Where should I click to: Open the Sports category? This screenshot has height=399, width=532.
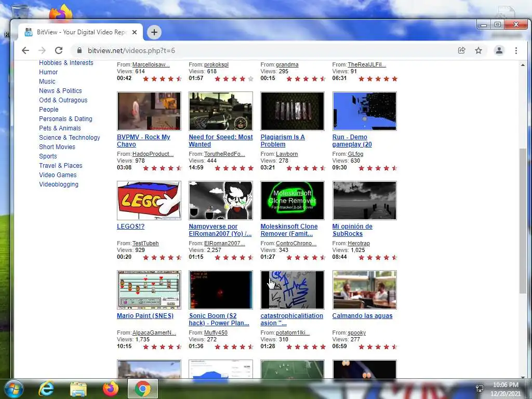(x=48, y=156)
